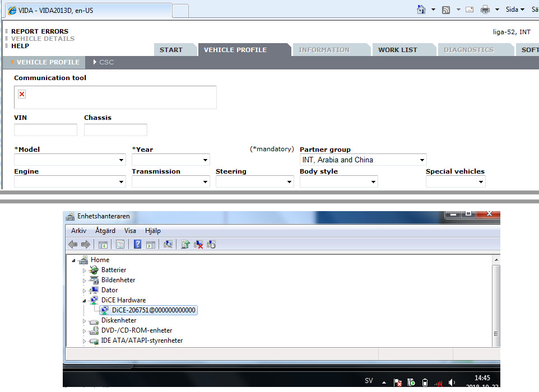
Task: Open the Transmission dropdown
Action: 170,182
